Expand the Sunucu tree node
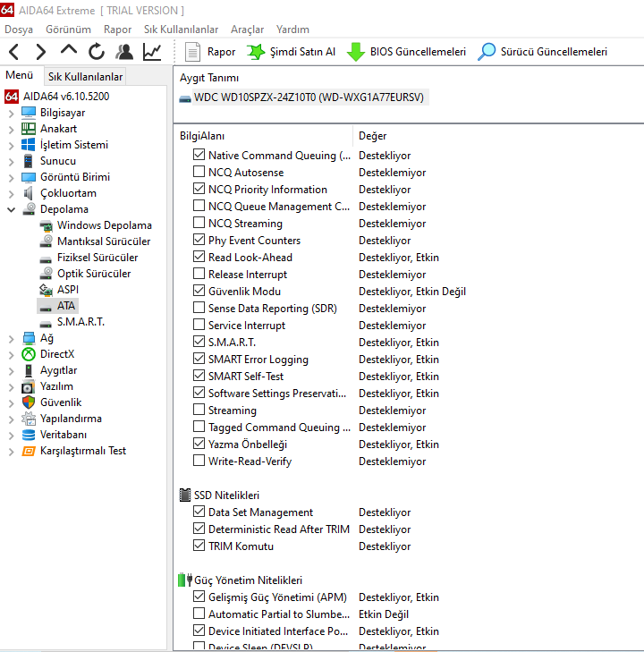The width and height of the screenshot is (644, 652). 12,162
